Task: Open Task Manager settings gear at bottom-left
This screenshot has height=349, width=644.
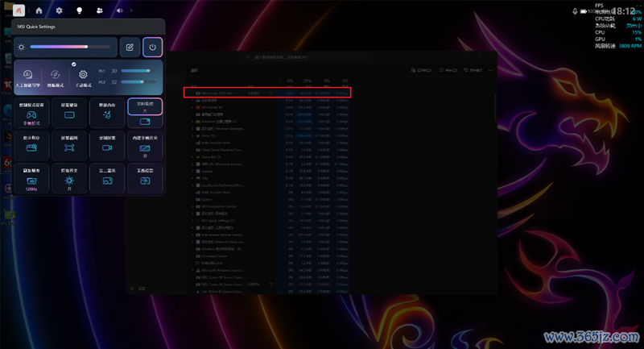Action: [x=132, y=289]
